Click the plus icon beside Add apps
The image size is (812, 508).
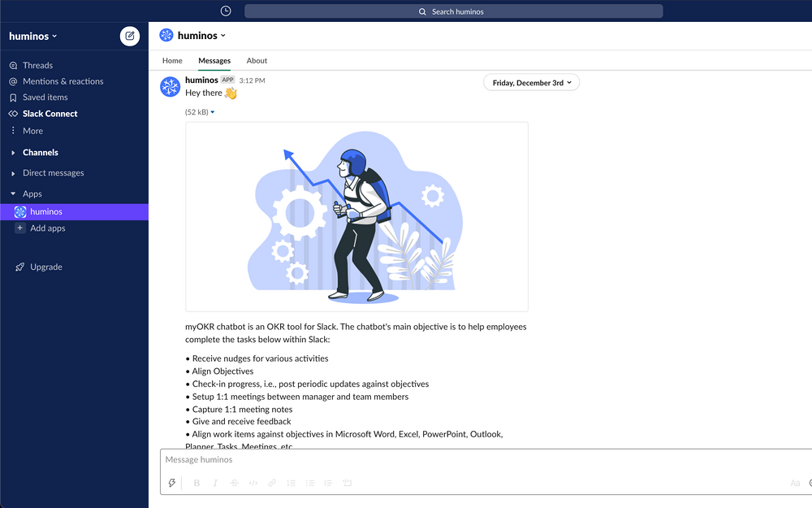pos(19,228)
